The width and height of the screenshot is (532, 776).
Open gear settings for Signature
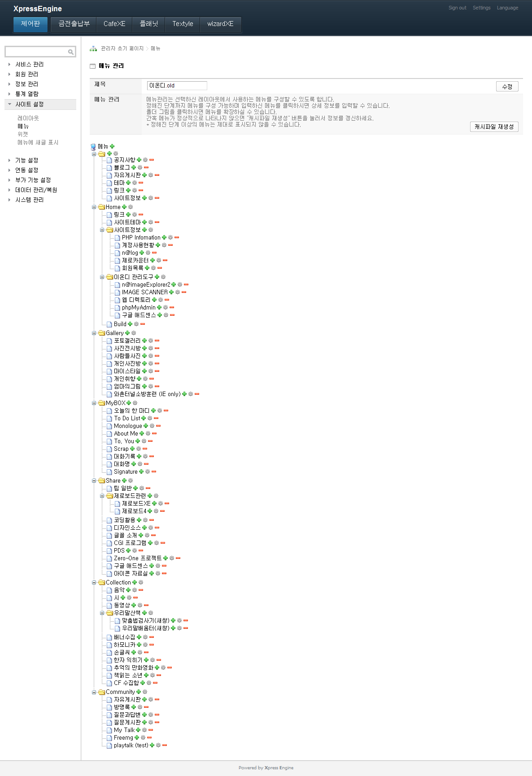(x=148, y=471)
